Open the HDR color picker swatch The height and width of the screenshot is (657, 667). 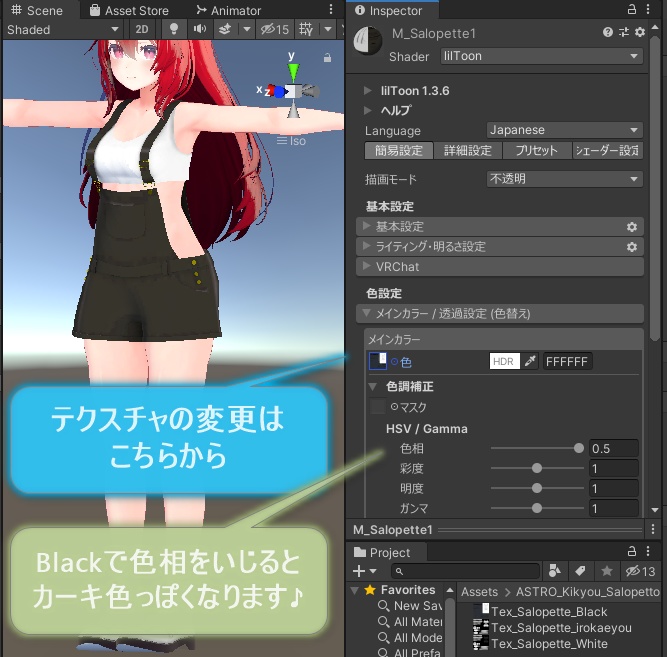click(505, 361)
